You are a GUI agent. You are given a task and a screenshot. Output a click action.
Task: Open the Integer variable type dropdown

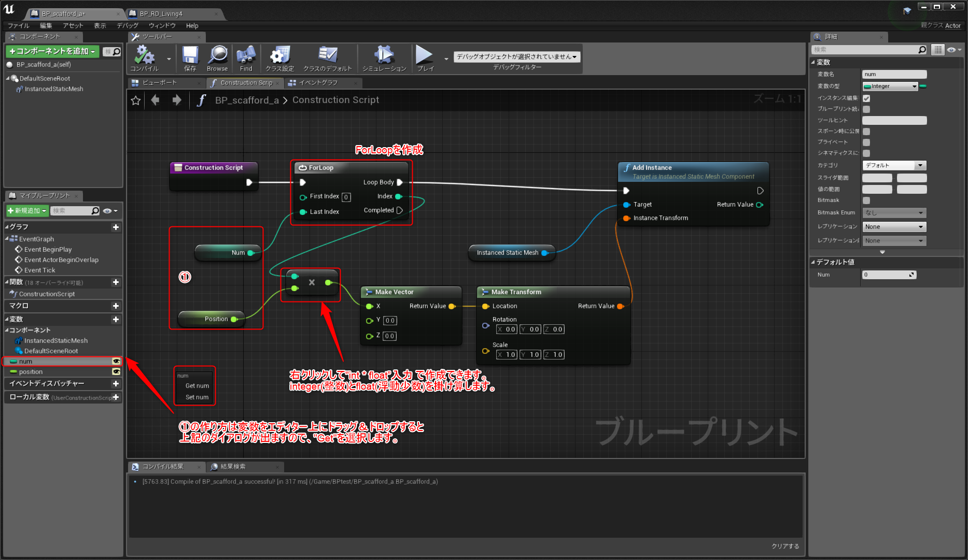click(890, 87)
